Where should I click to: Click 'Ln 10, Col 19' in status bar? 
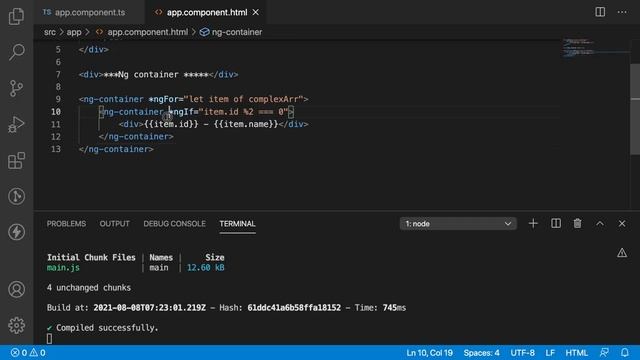tap(429, 353)
